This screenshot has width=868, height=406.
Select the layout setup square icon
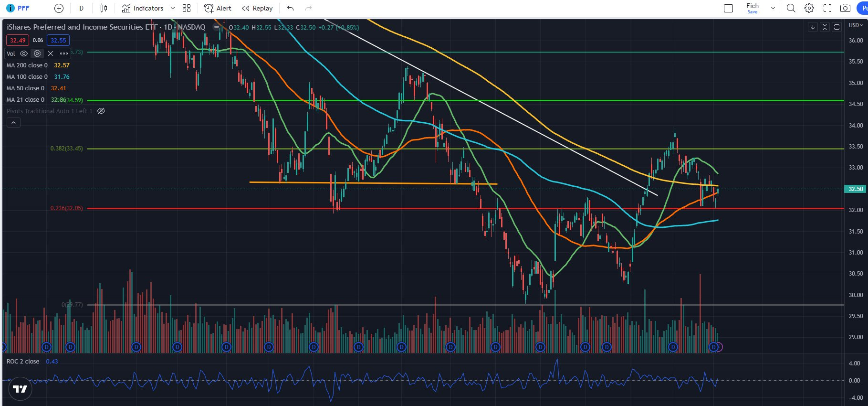(x=728, y=8)
